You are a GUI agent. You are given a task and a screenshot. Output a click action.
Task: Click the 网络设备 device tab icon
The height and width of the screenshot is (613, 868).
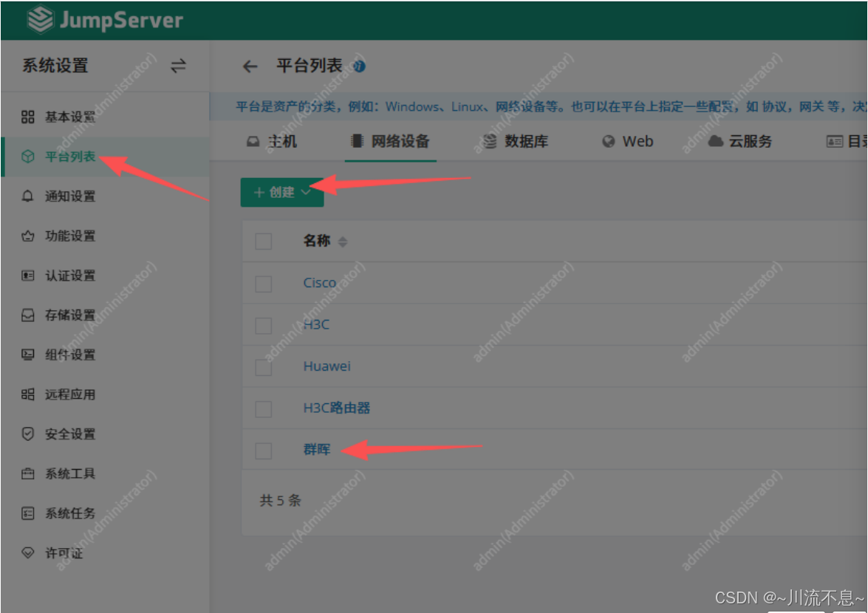(x=357, y=141)
